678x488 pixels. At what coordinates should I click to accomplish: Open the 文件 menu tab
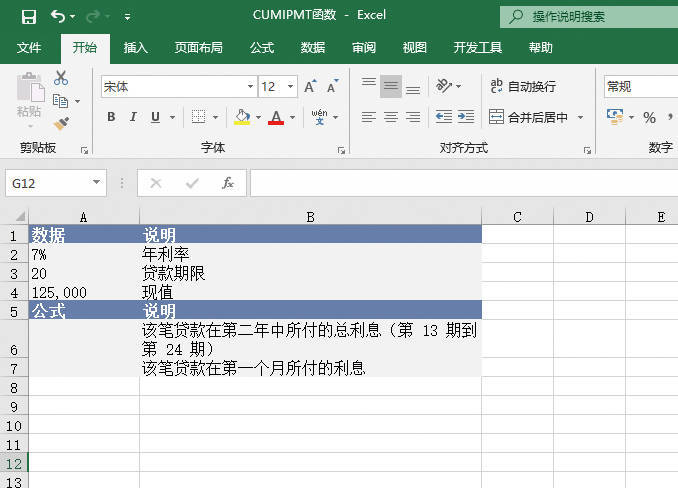click(x=29, y=47)
